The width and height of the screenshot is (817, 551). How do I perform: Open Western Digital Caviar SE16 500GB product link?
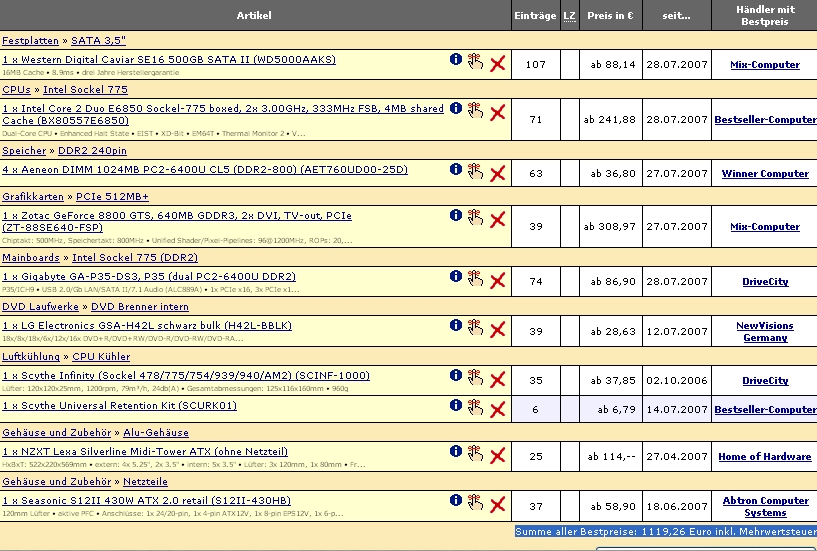click(169, 59)
